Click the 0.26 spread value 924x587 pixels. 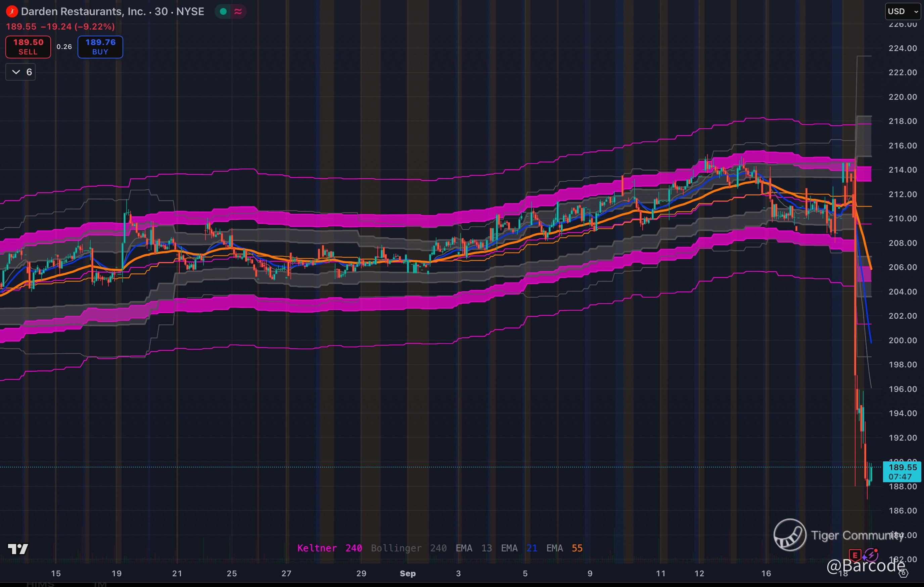[64, 47]
